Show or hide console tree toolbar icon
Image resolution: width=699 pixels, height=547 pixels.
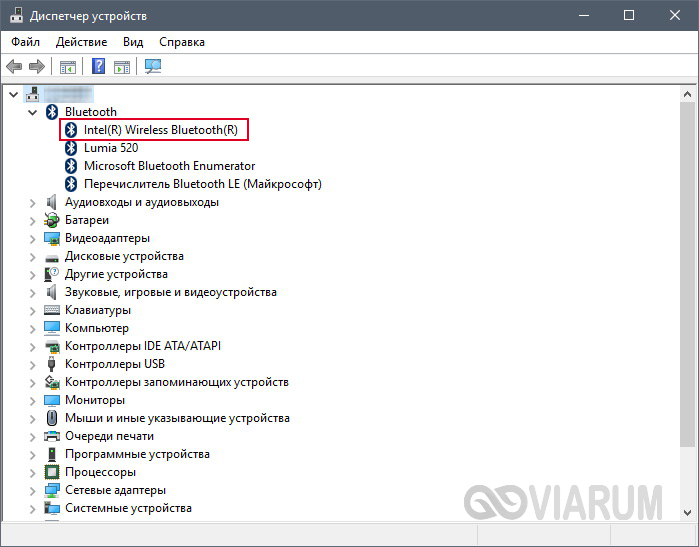tap(68, 67)
